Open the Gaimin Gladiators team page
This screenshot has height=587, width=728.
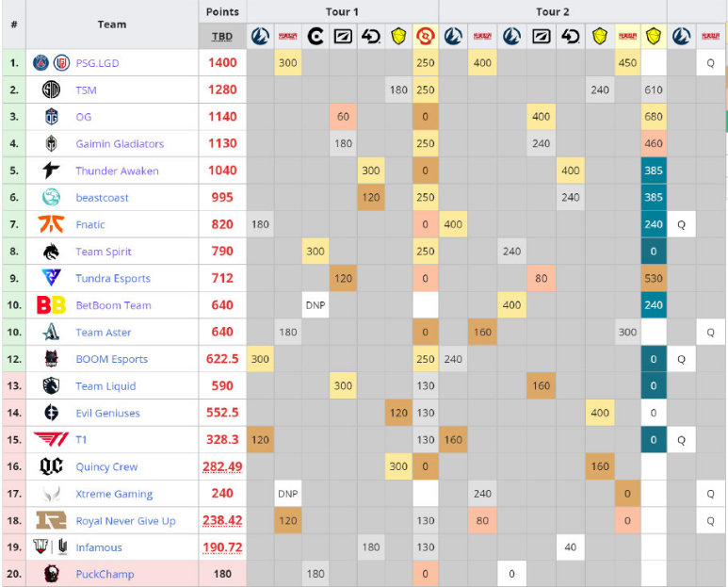(x=120, y=144)
